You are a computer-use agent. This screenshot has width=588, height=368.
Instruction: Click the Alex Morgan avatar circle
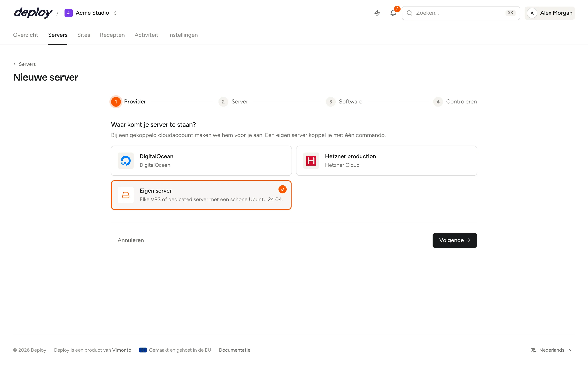[532, 13]
